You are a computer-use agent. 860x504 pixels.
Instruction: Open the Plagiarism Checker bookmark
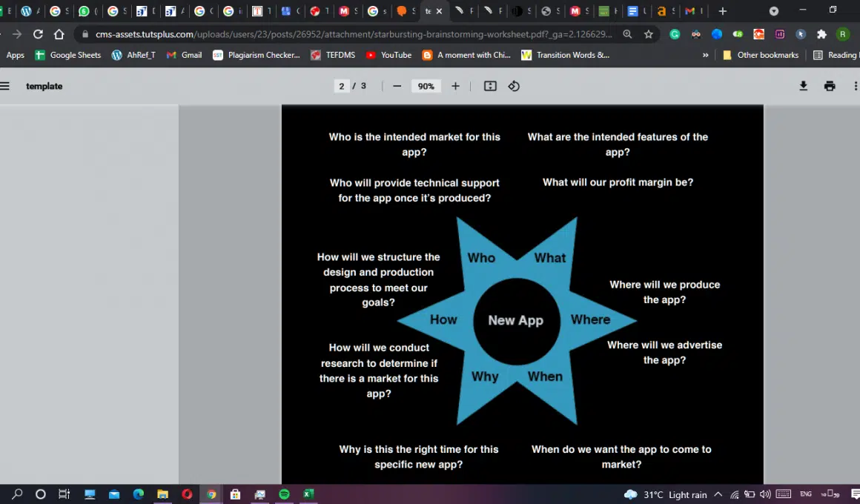257,55
